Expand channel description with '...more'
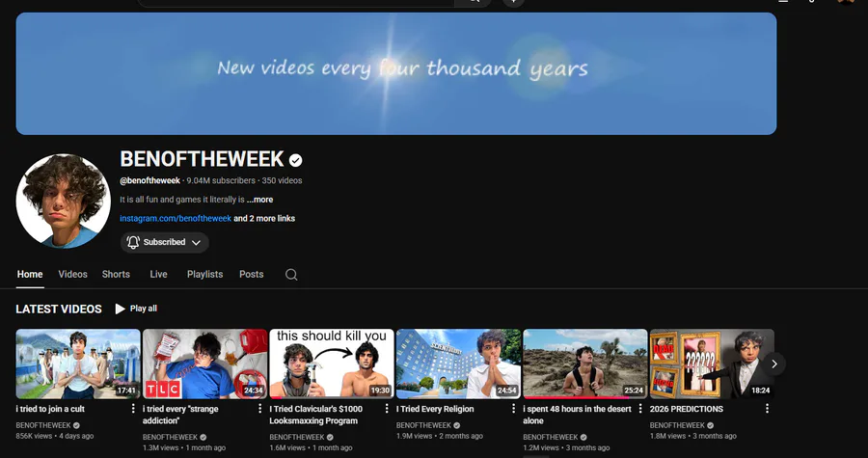 coord(259,200)
